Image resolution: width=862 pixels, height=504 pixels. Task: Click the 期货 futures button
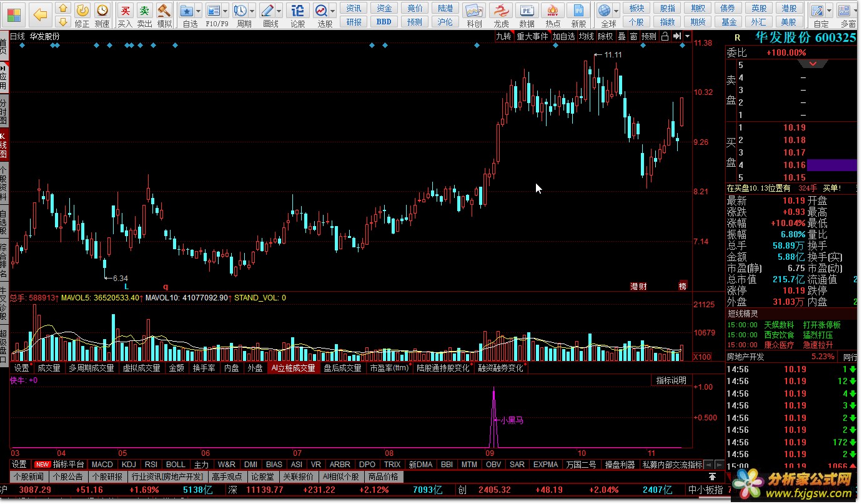pos(698,22)
